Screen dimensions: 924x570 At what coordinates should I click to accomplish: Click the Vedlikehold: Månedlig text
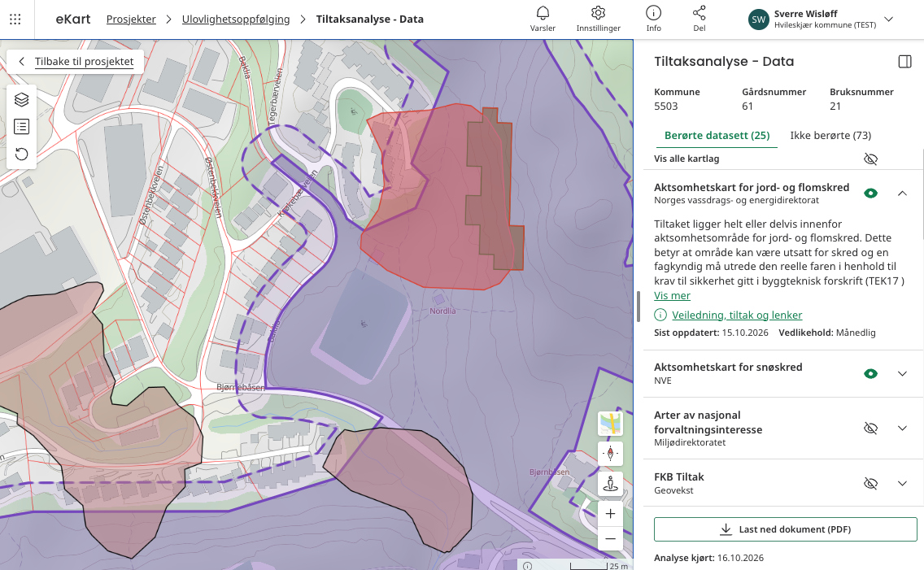[826, 333]
